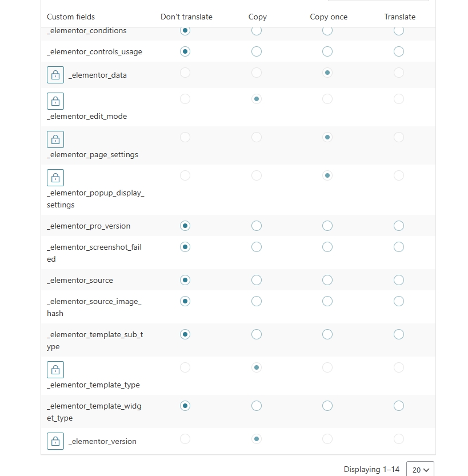This screenshot has height=476, width=468.
Task: Select Translate for _elementor_pro_version
Action: (399, 226)
